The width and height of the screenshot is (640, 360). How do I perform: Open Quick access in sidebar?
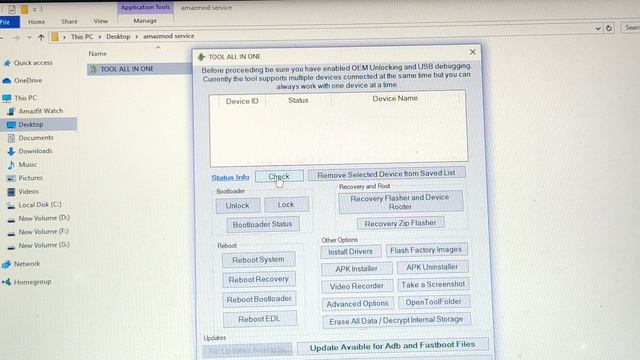(x=33, y=63)
